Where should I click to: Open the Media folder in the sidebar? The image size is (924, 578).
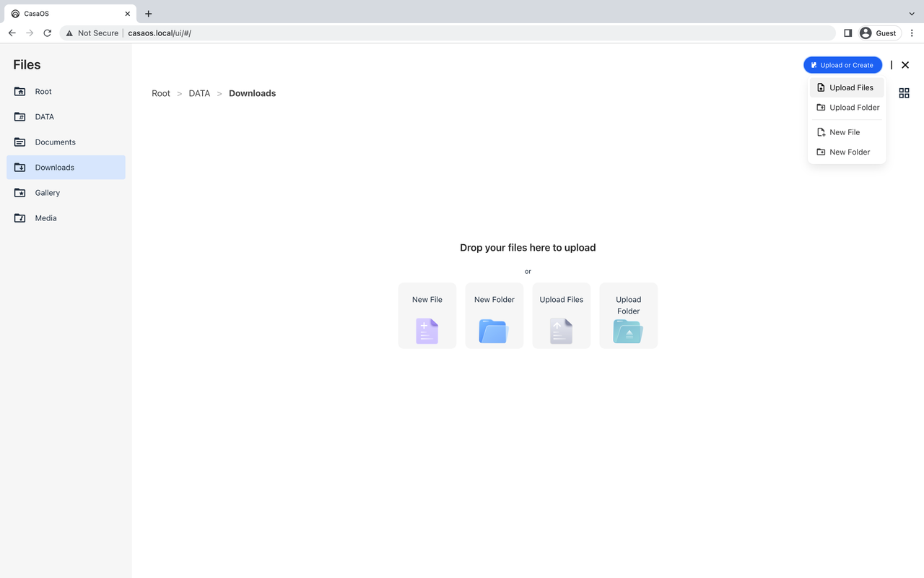point(45,217)
